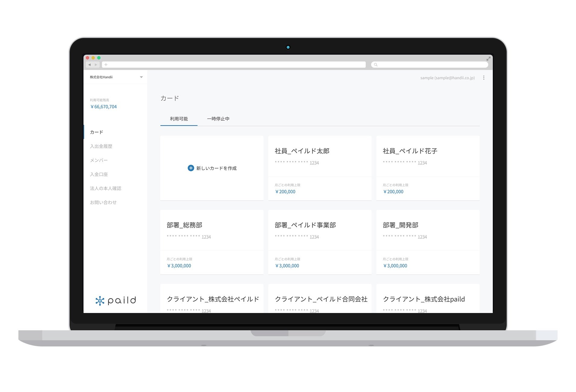Click the browser address bar
The width and height of the screenshot is (576, 392).
click(234, 65)
